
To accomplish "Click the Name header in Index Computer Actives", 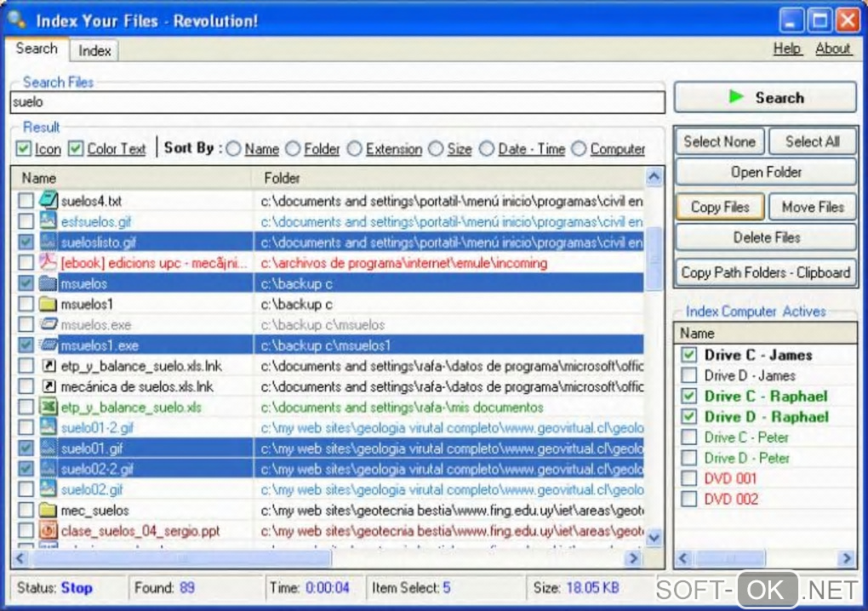I will click(x=766, y=334).
